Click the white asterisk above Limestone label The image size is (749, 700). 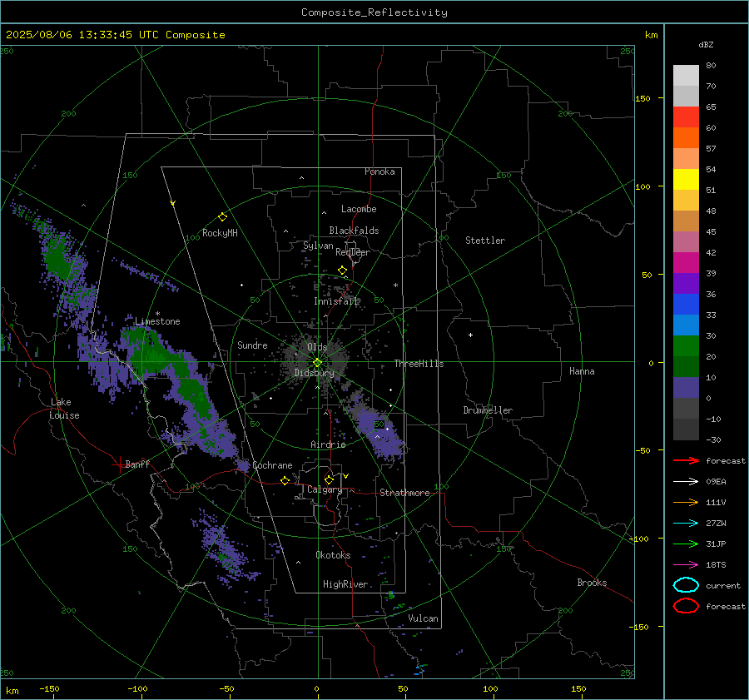[157, 314]
